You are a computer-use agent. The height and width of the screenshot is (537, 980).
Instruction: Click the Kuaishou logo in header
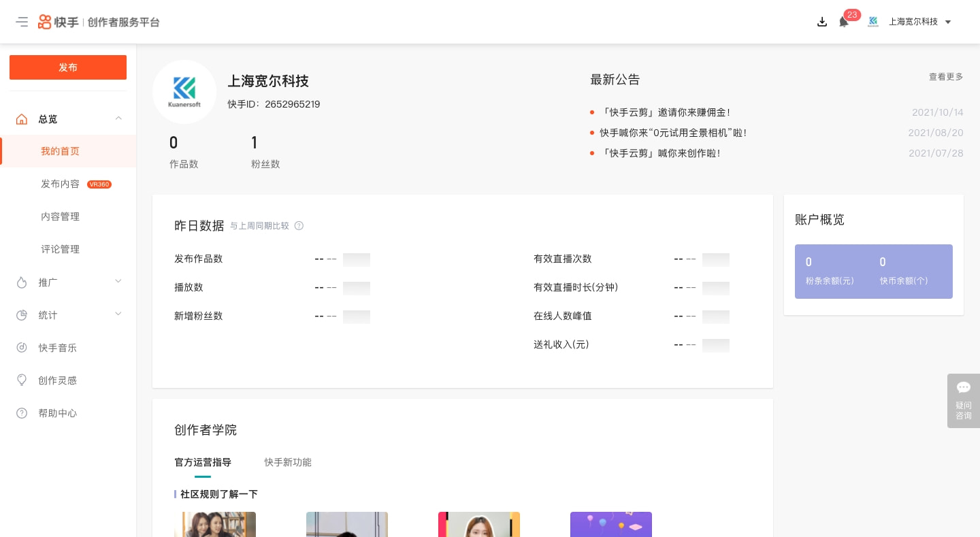click(x=58, y=22)
